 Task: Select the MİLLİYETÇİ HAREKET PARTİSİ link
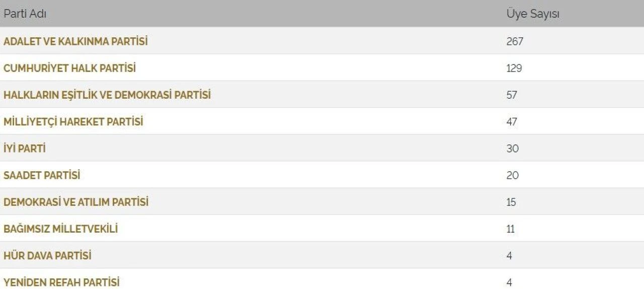(x=73, y=122)
